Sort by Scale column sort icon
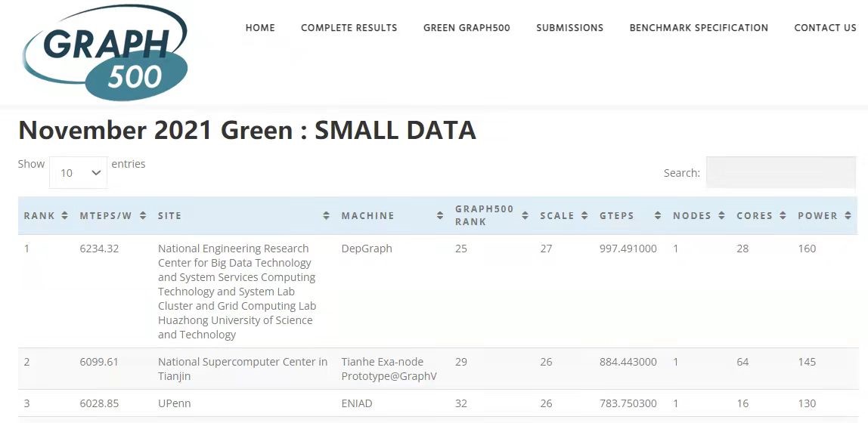 click(x=584, y=216)
